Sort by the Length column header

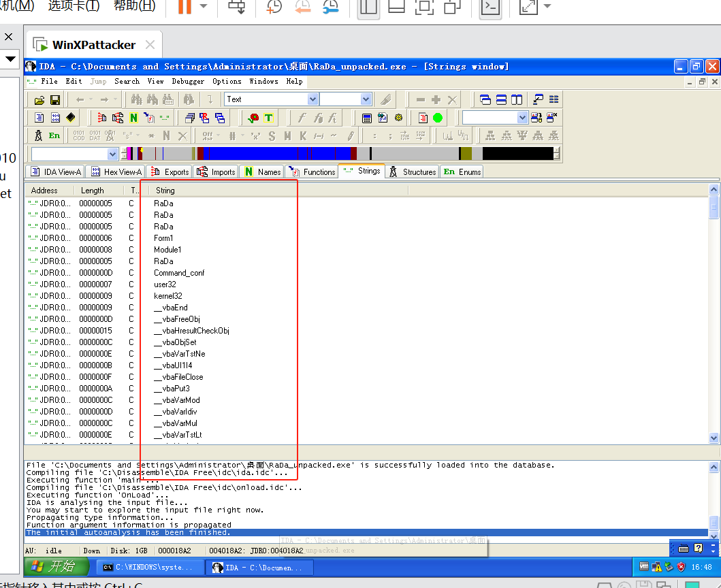pyautogui.click(x=99, y=191)
